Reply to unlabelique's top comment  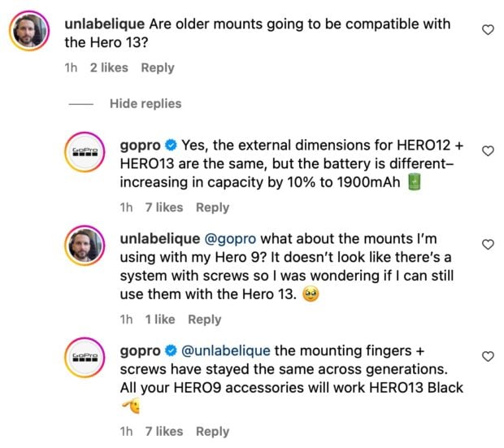pyautogui.click(x=158, y=68)
